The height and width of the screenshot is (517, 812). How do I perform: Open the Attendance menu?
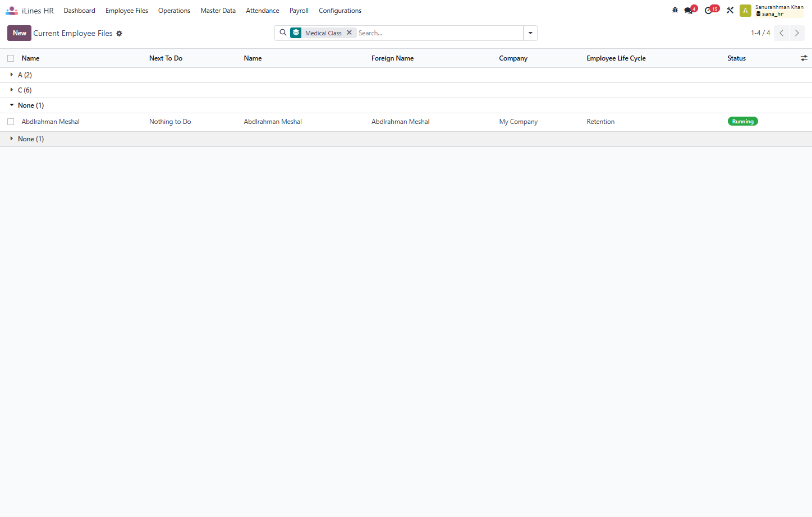(262, 11)
